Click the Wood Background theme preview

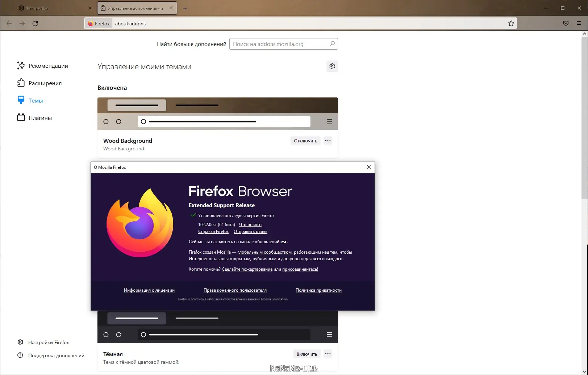tap(218, 114)
